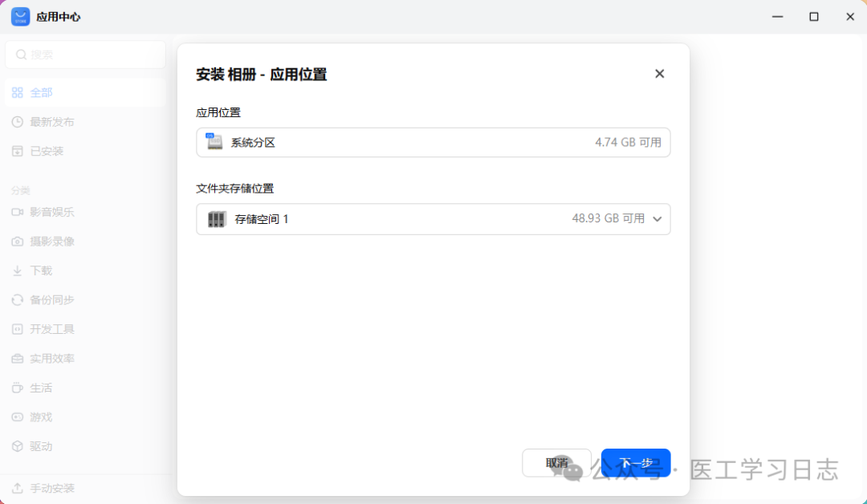Click the 下载 category icon

pyautogui.click(x=18, y=270)
